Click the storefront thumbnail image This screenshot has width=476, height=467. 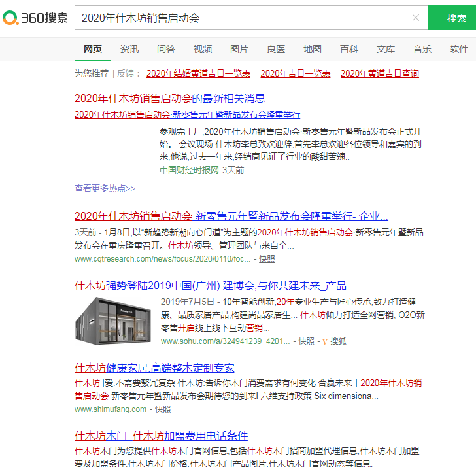click(x=114, y=320)
